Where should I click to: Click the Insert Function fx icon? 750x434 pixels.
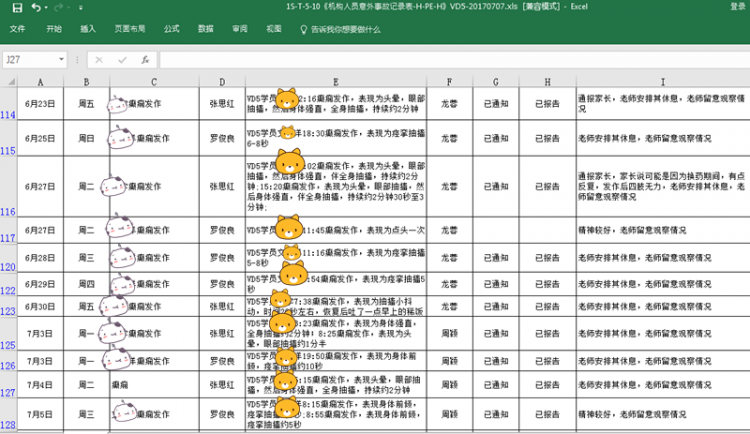(x=144, y=60)
